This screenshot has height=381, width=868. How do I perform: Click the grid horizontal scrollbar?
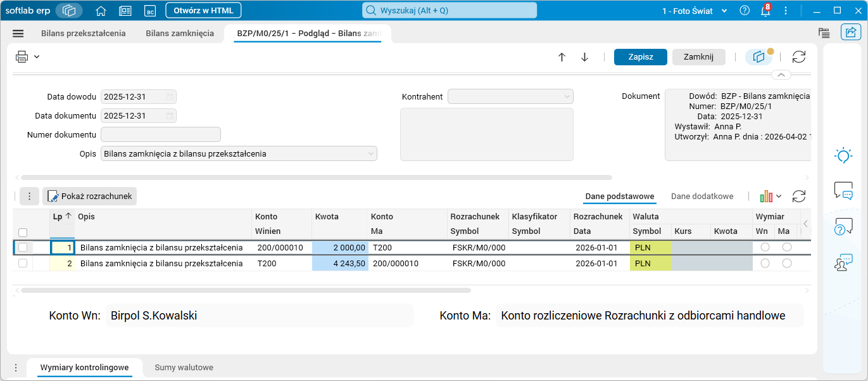point(246,290)
